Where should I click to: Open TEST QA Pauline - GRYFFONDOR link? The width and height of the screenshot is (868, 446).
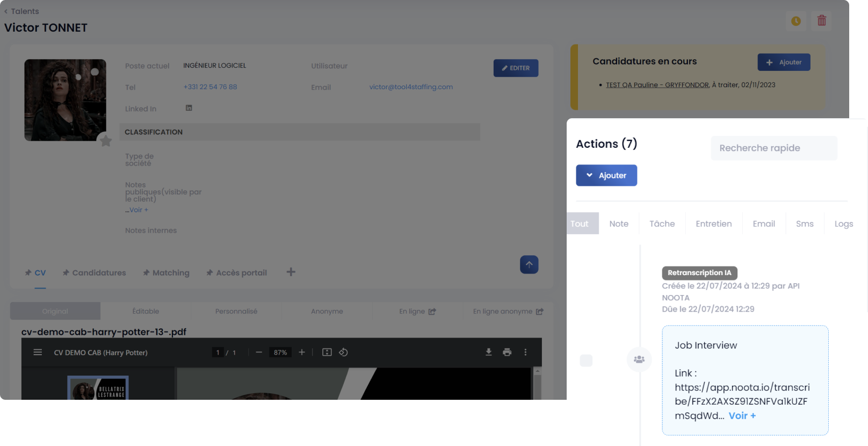657,85
